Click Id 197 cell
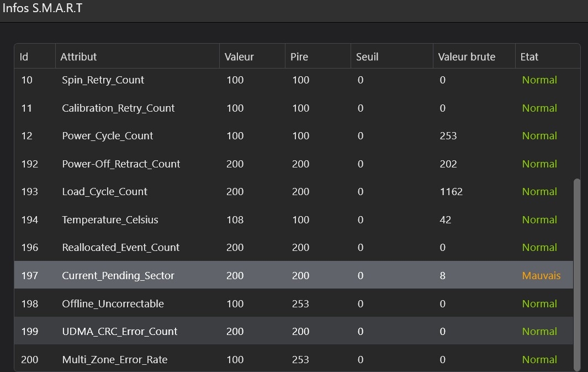 click(x=30, y=275)
